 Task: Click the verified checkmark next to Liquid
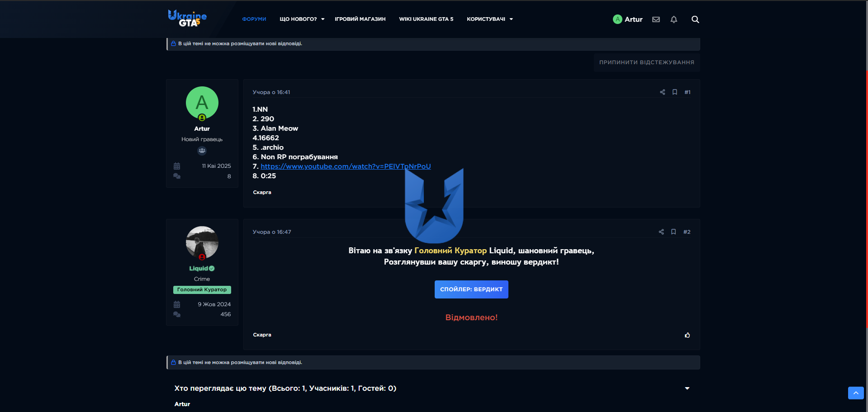212,269
